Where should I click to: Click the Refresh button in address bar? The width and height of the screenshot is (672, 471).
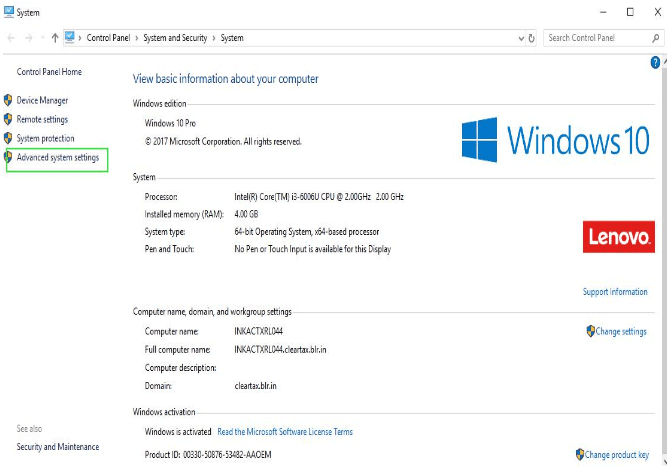click(x=531, y=38)
